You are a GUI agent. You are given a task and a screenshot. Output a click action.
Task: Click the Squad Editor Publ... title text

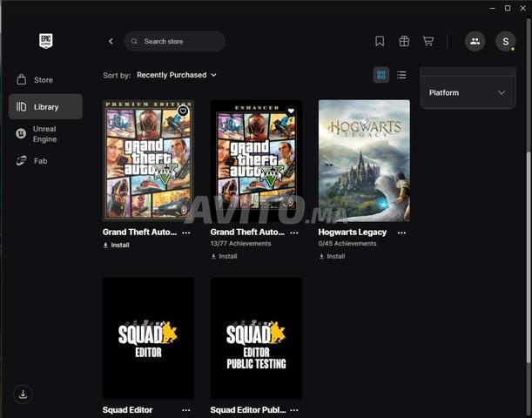(248, 410)
